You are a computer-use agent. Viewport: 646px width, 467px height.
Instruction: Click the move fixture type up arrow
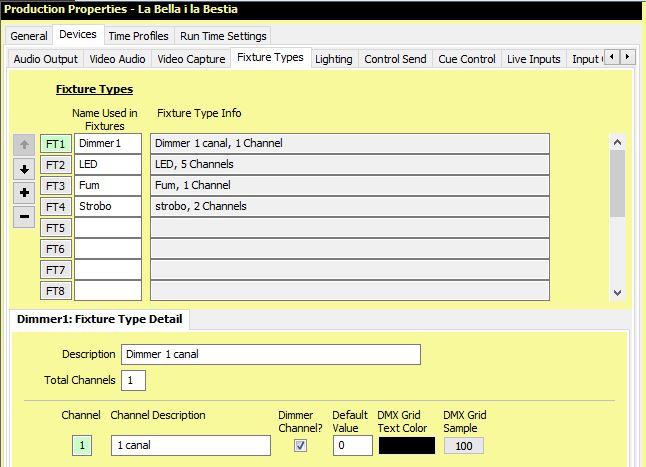click(x=24, y=144)
